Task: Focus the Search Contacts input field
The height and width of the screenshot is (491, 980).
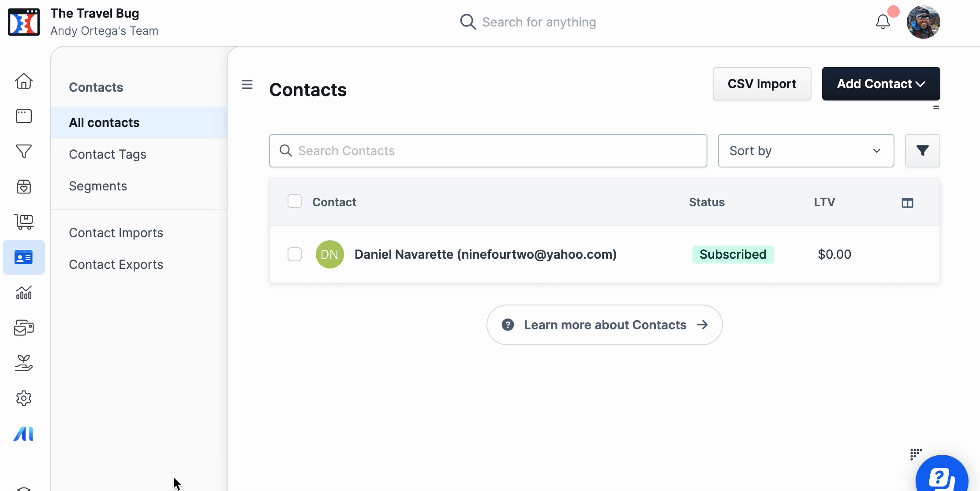Action: [488, 151]
